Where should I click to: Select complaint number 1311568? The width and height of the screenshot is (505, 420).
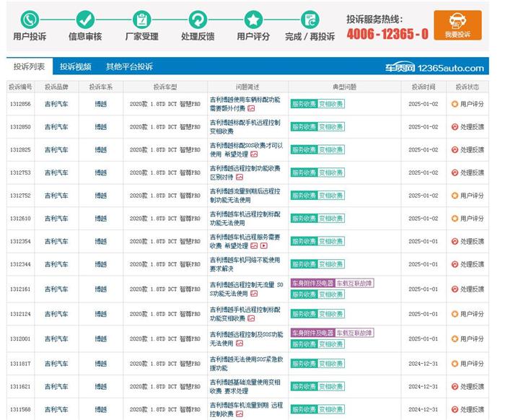(x=20, y=409)
